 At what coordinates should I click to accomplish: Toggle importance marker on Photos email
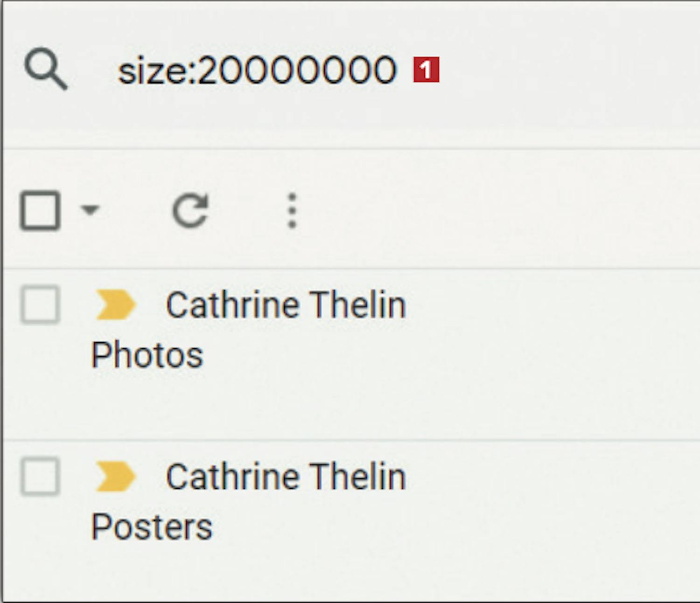coord(115,305)
